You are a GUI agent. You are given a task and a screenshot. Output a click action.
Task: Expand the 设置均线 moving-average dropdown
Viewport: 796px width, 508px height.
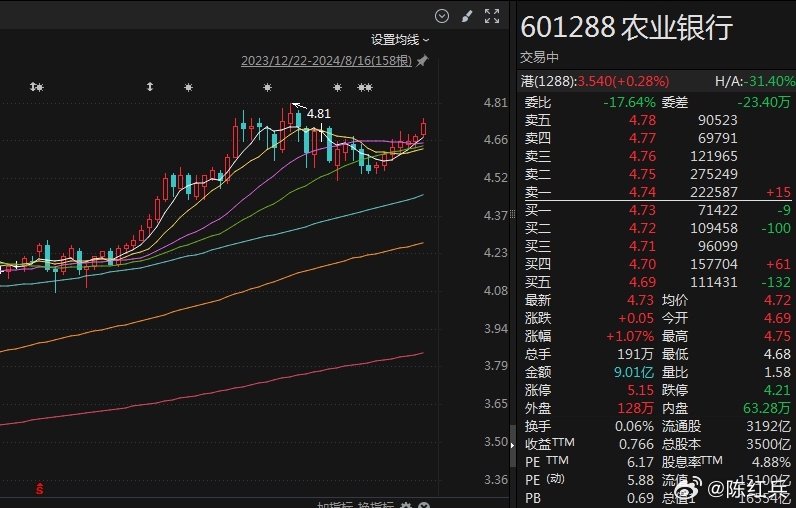(x=400, y=40)
